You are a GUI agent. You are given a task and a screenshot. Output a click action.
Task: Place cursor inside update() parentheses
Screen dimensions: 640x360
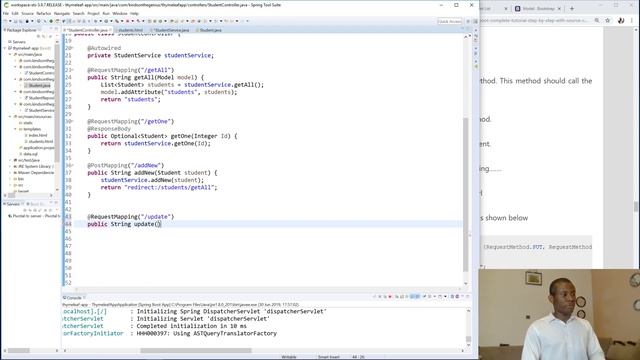pyautogui.click(x=158, y=224)
